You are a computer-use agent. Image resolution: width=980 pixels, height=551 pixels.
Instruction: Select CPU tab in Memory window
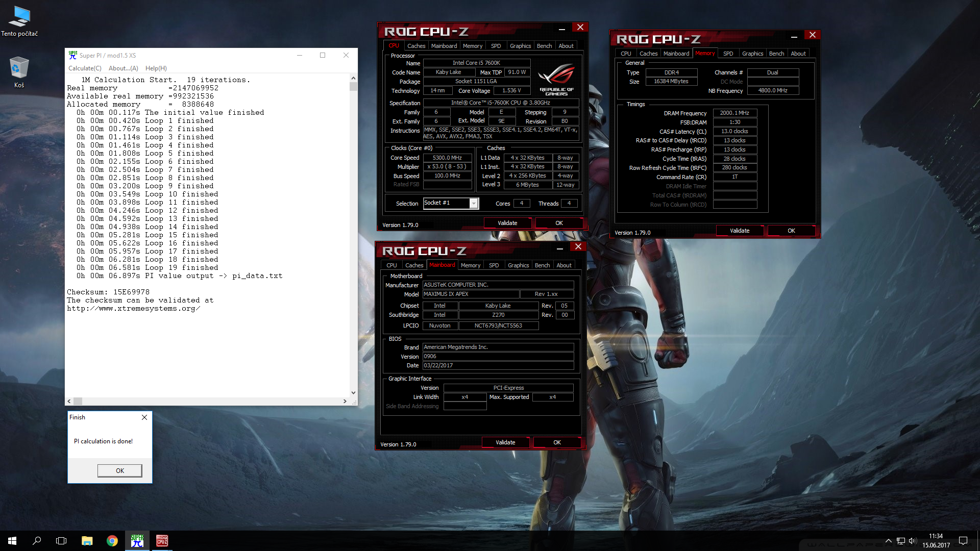click(626, 54)
